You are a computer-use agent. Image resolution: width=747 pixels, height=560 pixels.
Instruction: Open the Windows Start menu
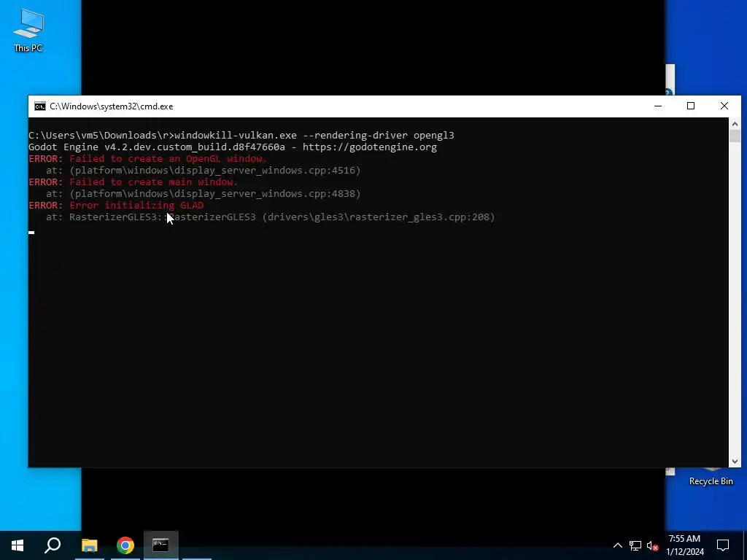click(x=18, y=545)
